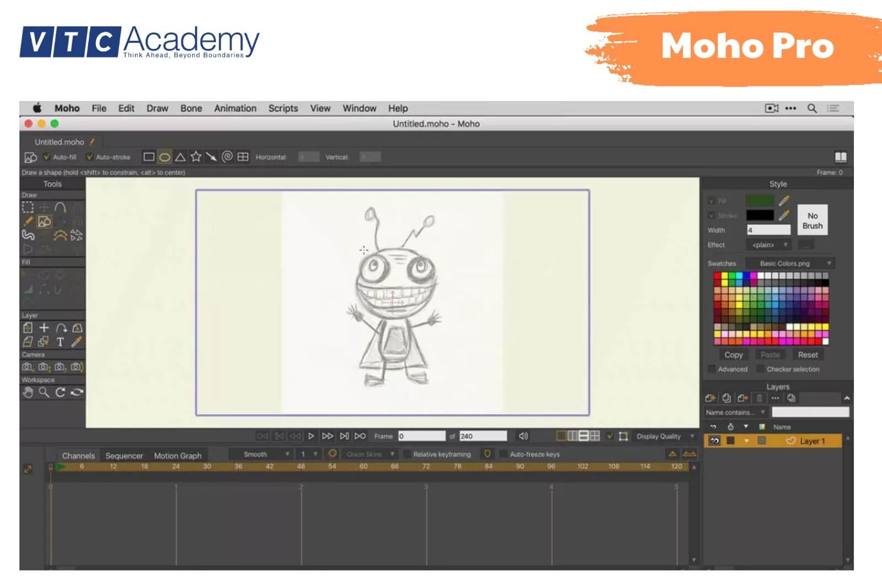This screenshot has height=588, width=882.
Task: Select the Pan tool in Workspace section
Action: pos(28,393)
